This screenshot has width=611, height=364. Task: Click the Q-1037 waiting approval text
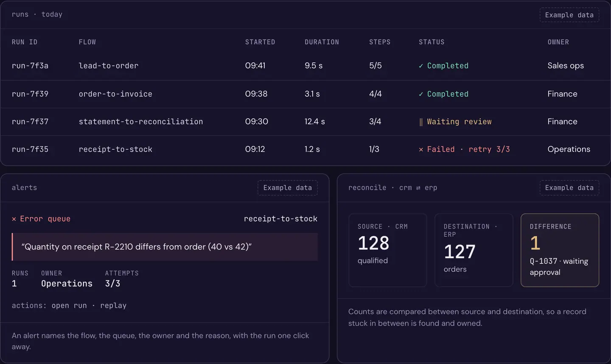(x=559, y=267)
